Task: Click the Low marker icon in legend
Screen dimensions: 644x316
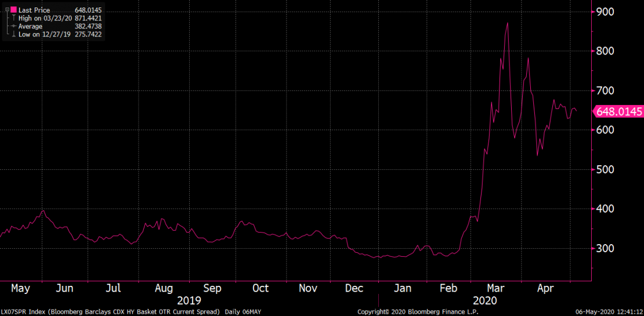Action: pos(13,34)
